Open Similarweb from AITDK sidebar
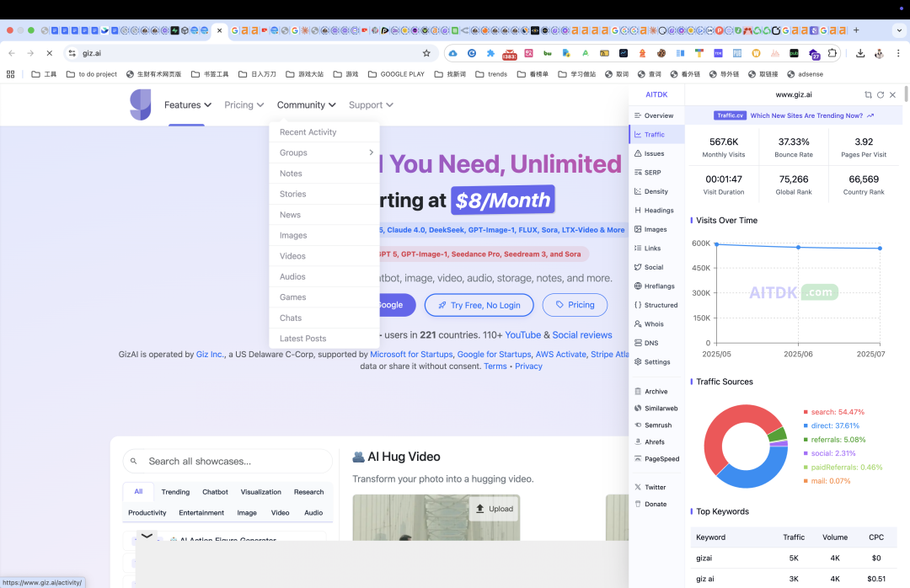The image size is (910, 588). (656, 409)
